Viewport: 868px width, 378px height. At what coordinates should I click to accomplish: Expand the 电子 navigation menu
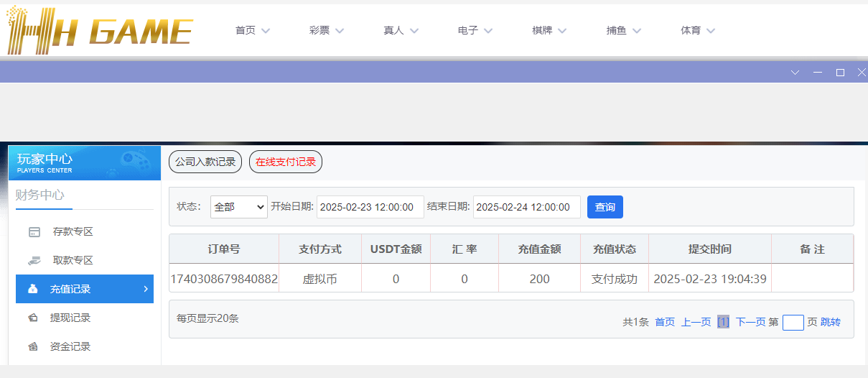point(475,30)
